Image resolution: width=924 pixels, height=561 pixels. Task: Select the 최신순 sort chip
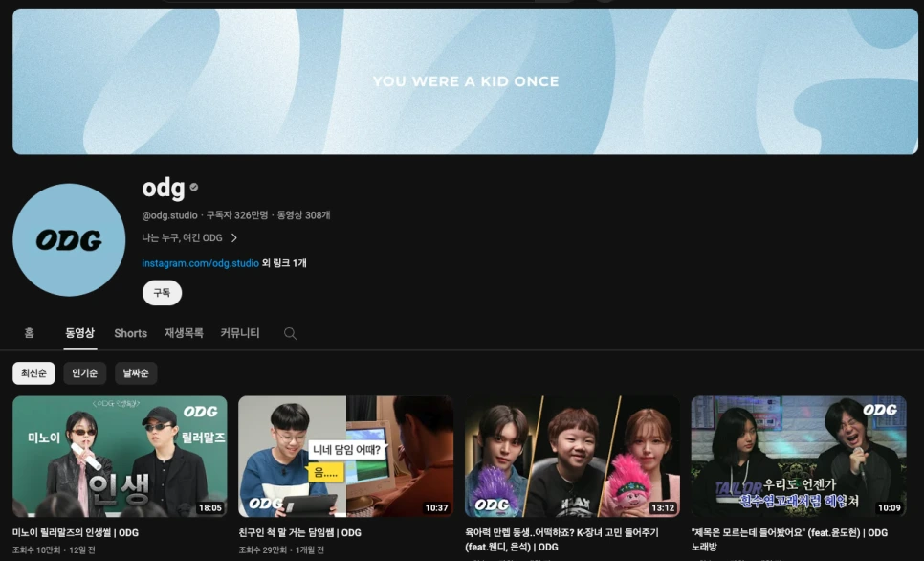click(x=33, y=373)
